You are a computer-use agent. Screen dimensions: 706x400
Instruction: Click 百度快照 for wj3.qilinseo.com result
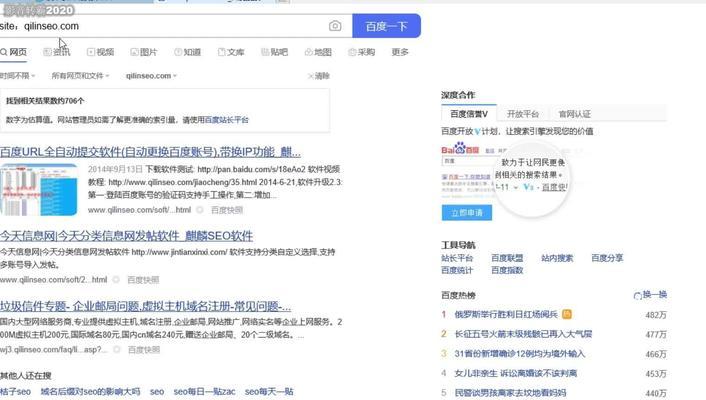click(144, 350)
